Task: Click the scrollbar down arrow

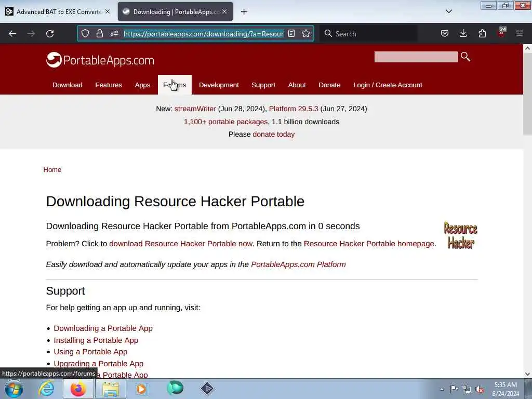Action: [527, 374]
